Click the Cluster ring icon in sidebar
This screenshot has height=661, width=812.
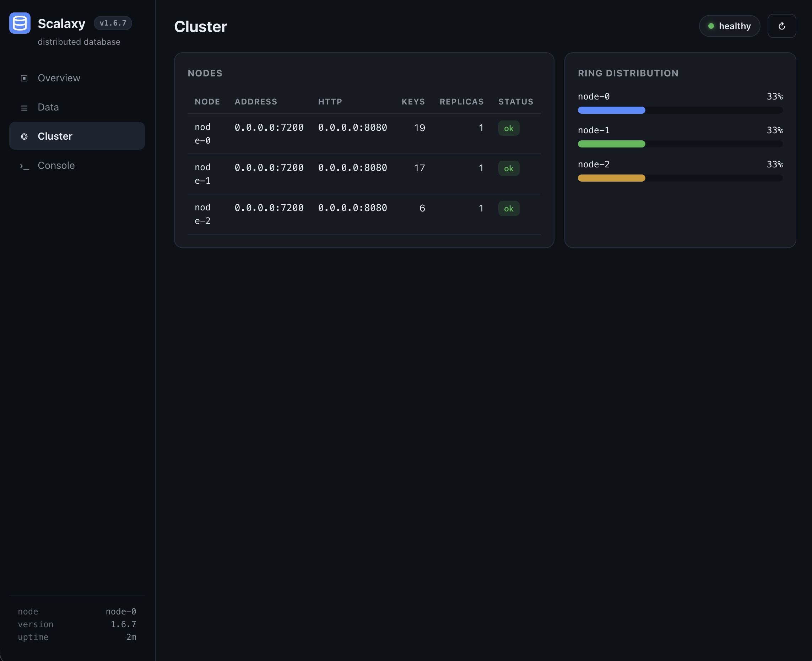pyautogui.click(x=24, y=136)
